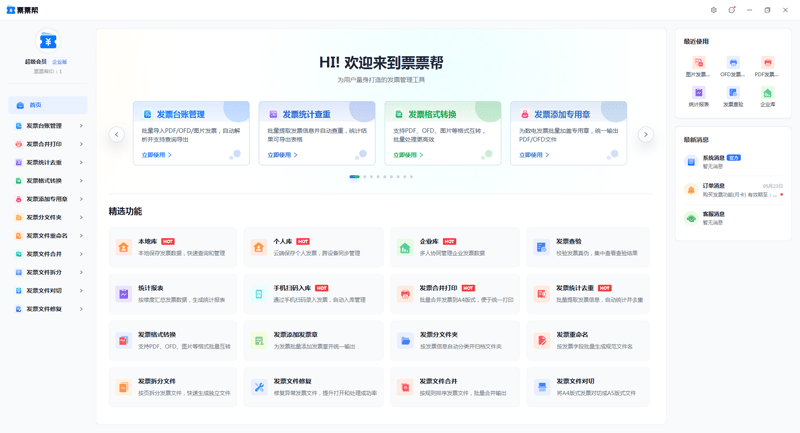Image resolution: width=800 pixels, height=433 pixels.
Task: Select 发票文件修复 in the sidebar menu
Action: pos(48,309)
